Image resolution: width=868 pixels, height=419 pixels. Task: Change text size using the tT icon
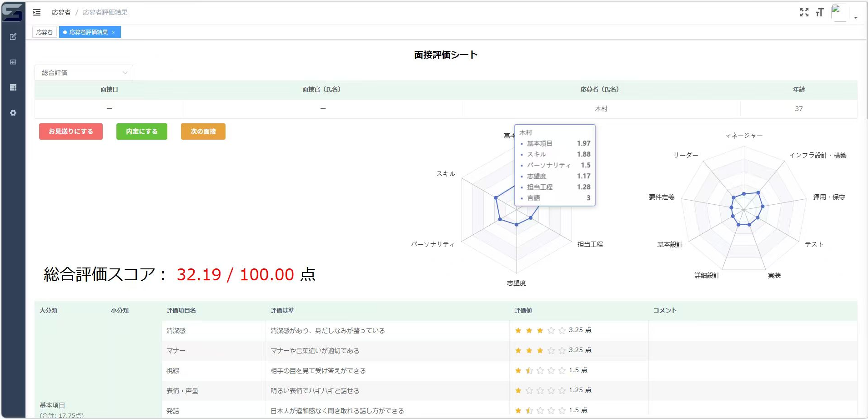(820, 12)
